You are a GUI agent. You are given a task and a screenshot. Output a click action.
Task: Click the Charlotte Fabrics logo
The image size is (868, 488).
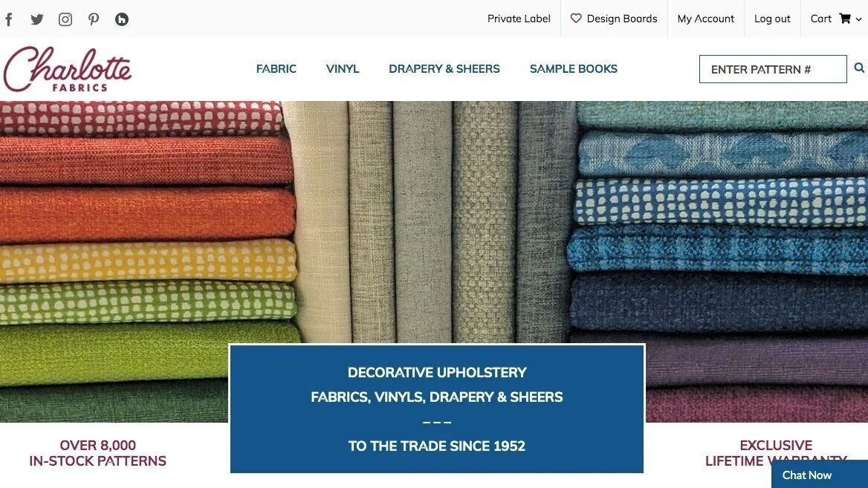pyautogui.click(x=67, y=69)
